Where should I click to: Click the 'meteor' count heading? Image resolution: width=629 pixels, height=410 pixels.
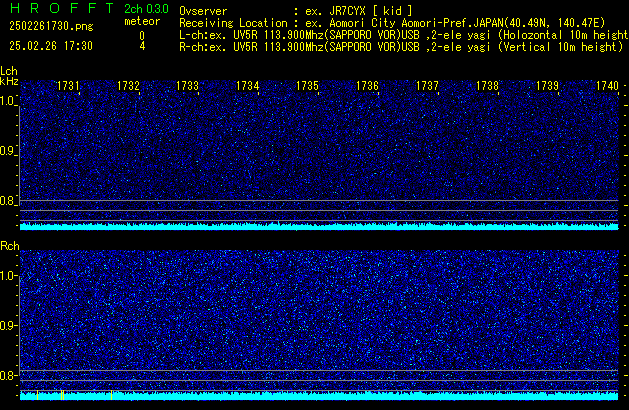tap(142, 21)
